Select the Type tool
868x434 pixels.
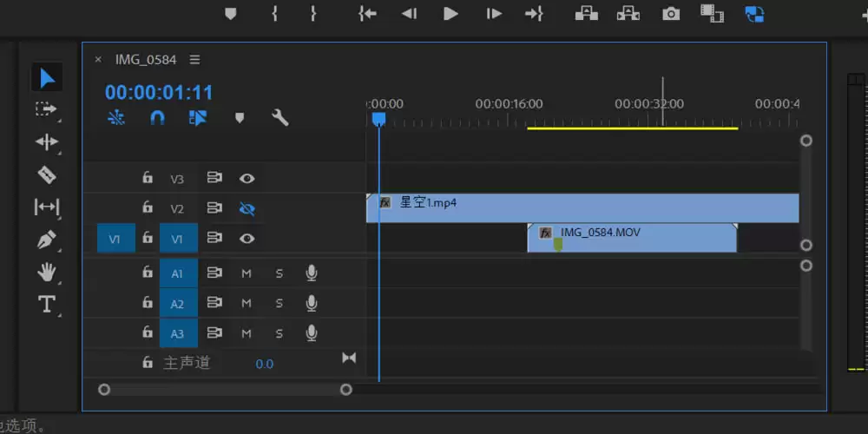pos(47,304)
